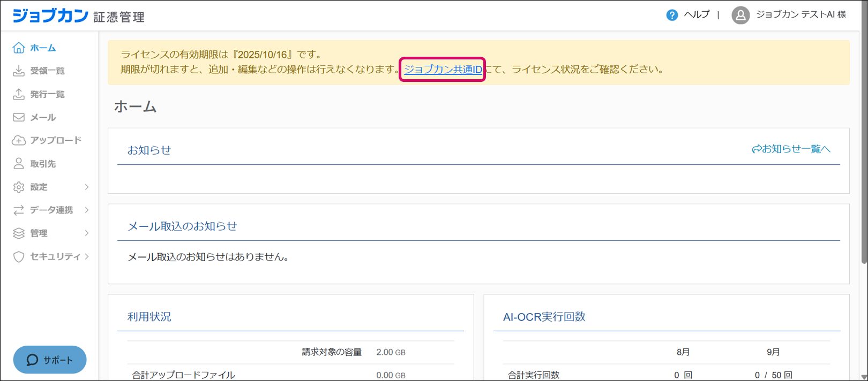This screenshot has height=381, width=868.
Task: Click the メール envelope icon
Action: (19, 117)
